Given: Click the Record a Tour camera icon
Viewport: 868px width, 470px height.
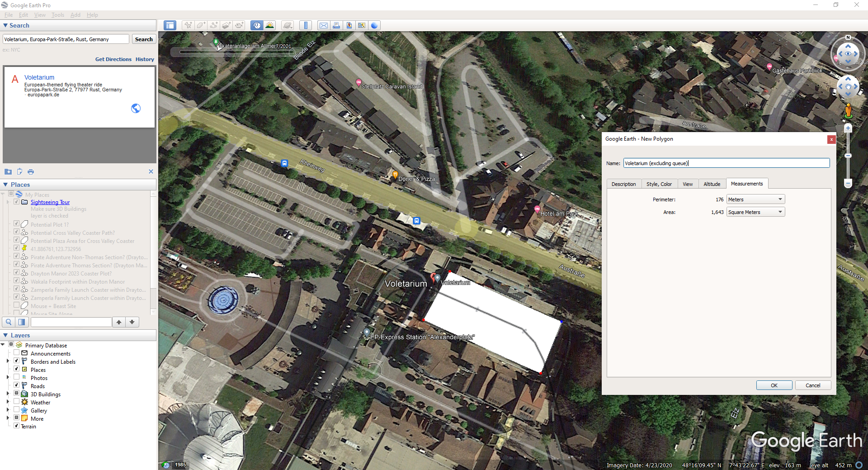Looking at the screenshot, I should coord(239,25).
